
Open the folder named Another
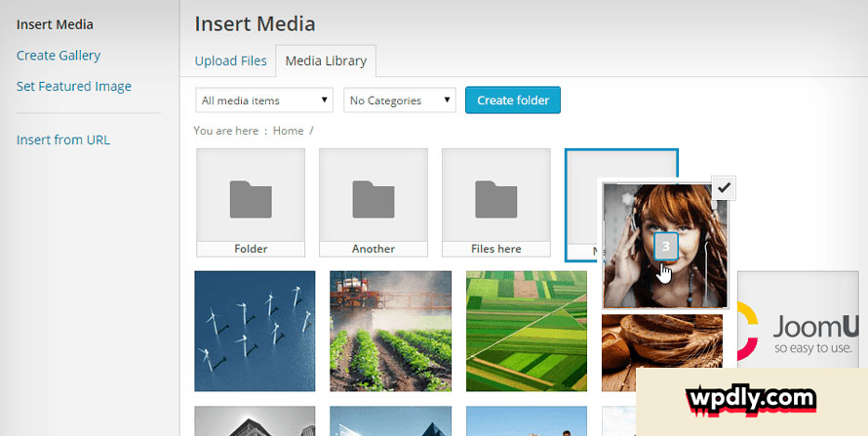[x=374, y=203]
